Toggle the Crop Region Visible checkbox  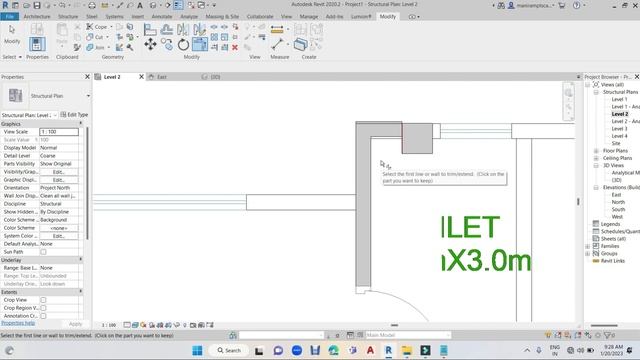click(x=43, y=308)
